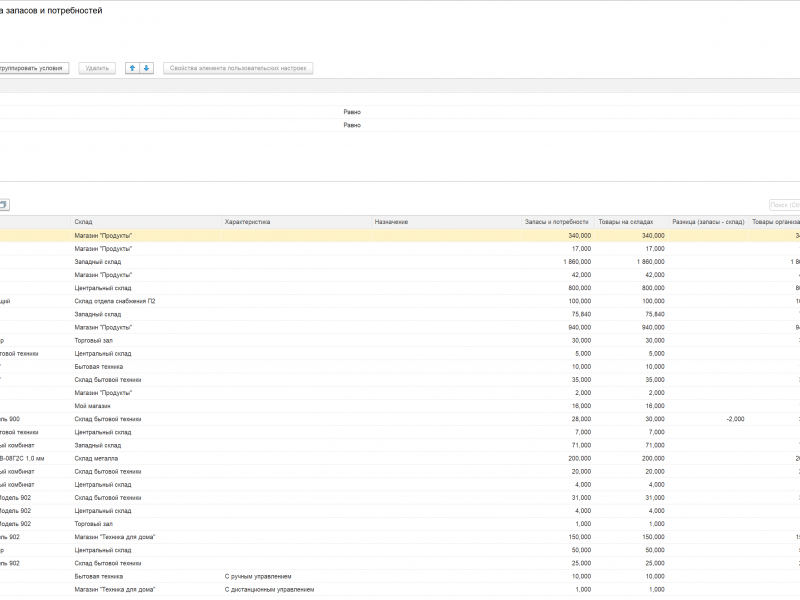The width and height of the screenshot is (800, 600).
Task: Select Торговый зал in the 30,000 row
Action: [x=93, y=341]
